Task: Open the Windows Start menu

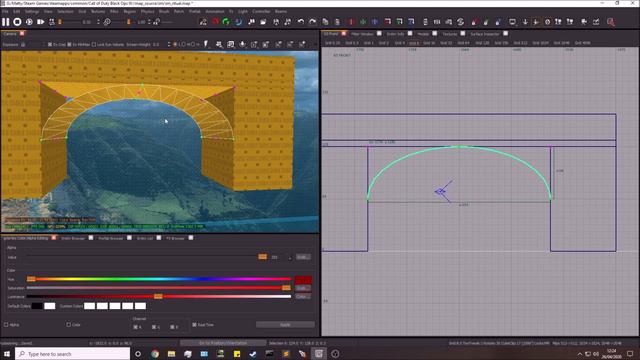Action: pos(7,354)
